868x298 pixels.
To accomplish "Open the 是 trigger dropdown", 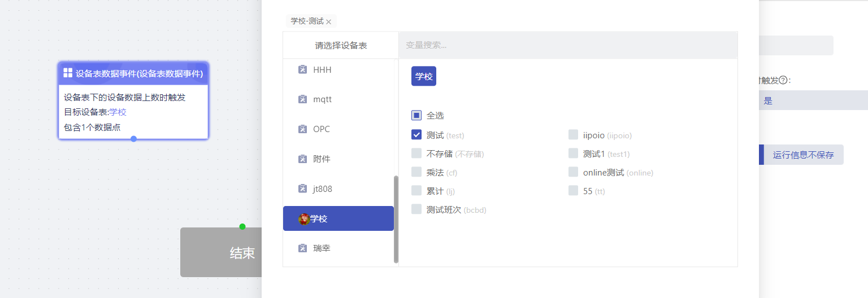I will (814, 100).
